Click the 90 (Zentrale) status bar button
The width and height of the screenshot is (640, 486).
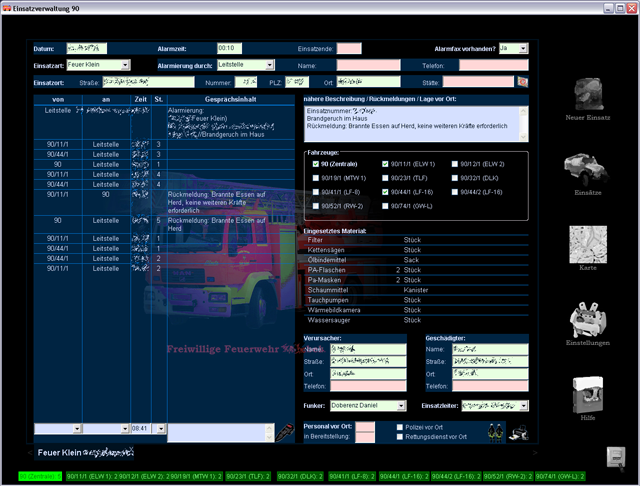[40, 476]
